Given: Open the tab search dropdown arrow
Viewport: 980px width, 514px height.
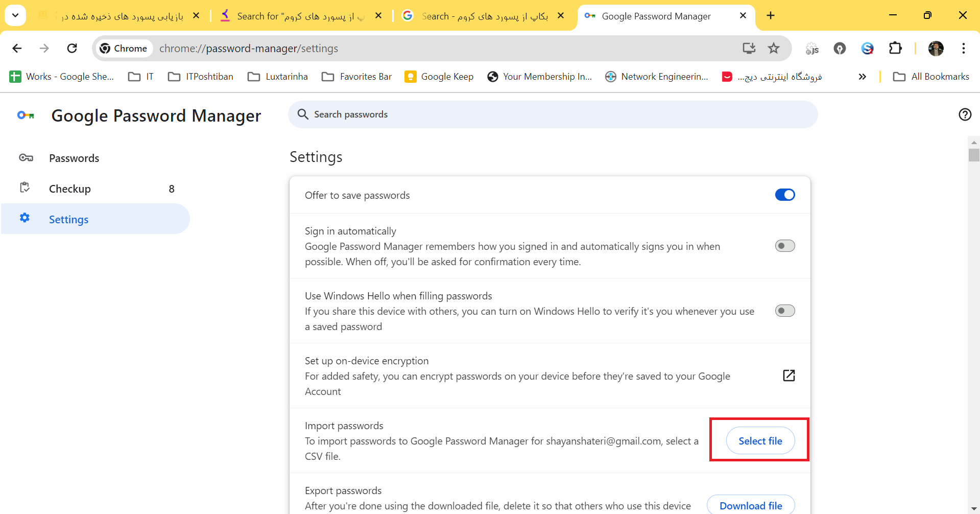Looking at the screenshot, I should coord(15,15).
